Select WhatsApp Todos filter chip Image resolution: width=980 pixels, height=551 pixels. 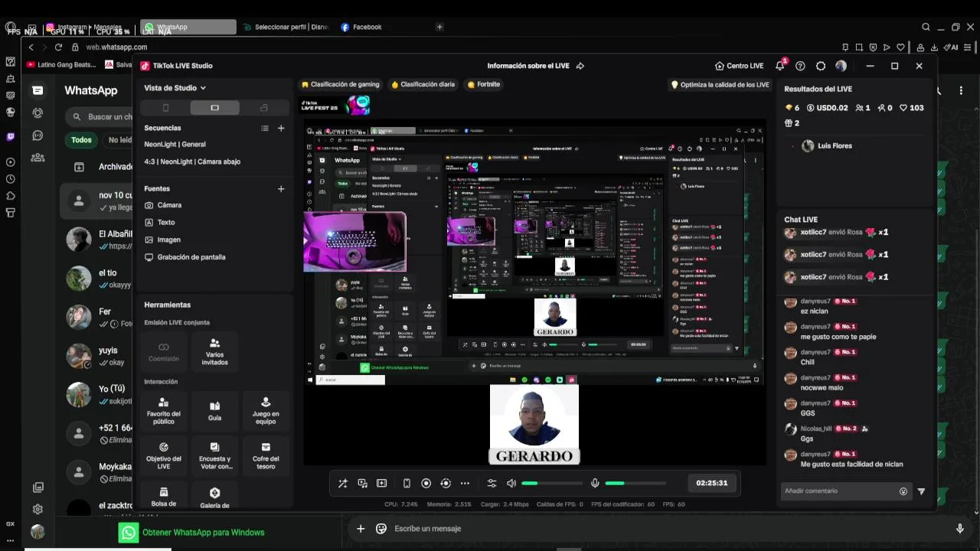click(81, 140)
